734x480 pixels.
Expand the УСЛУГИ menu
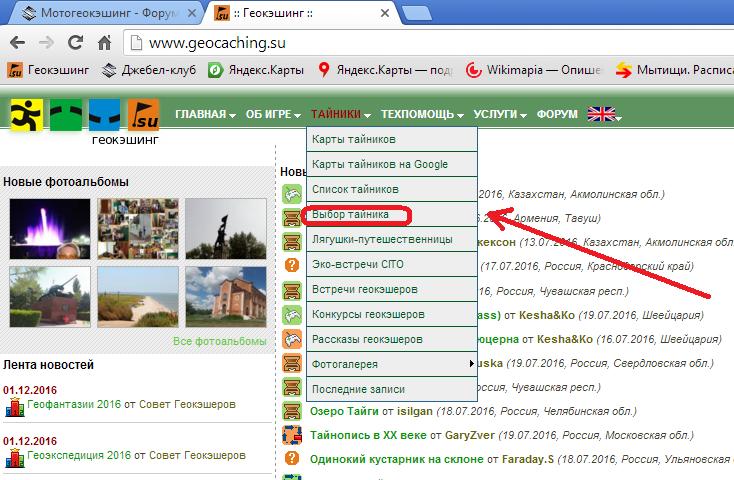point(500,114)
